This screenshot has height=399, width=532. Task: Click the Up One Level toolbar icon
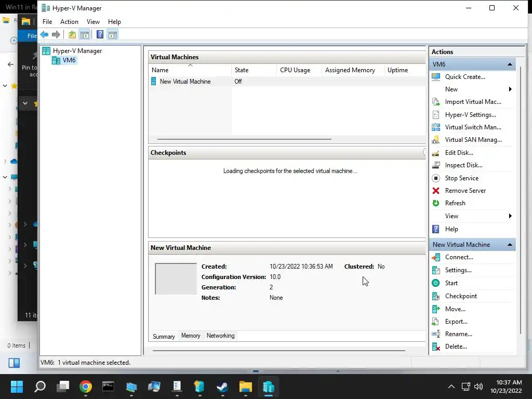72,35
